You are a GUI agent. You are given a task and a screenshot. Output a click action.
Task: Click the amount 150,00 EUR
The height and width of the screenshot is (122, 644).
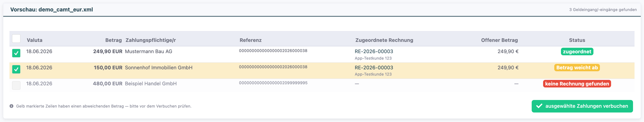point(108,68)
